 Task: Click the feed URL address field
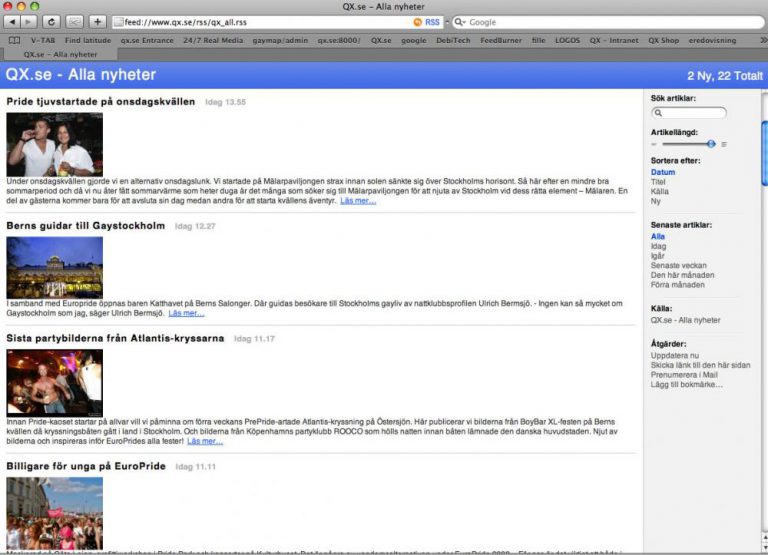coord(260,21)
